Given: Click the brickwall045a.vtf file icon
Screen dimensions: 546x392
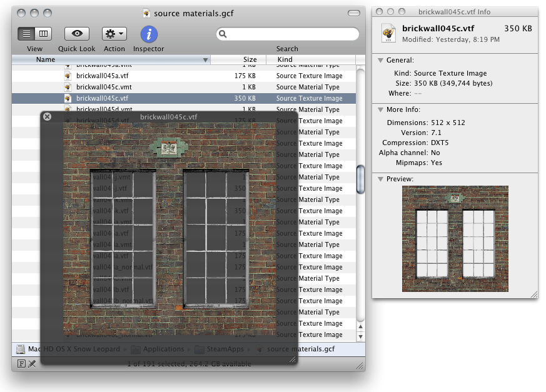Looking at the screenshot, I should point(68,76).
